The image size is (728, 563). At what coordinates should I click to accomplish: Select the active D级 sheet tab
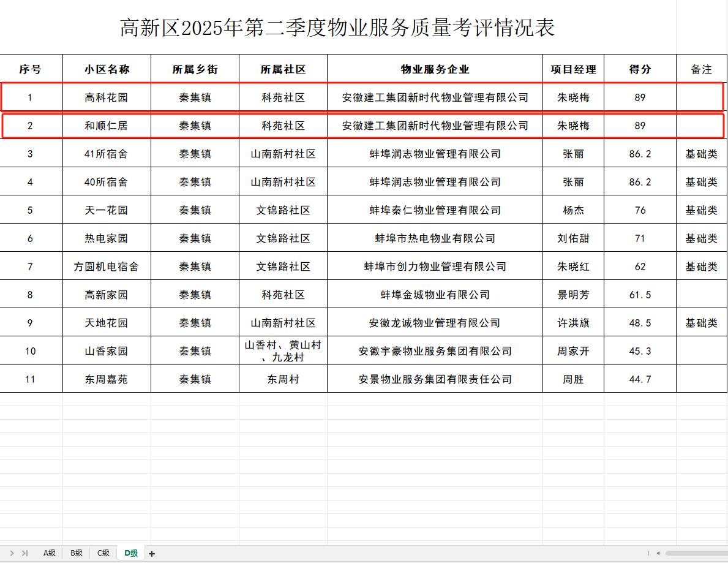(x=130, y=553)
